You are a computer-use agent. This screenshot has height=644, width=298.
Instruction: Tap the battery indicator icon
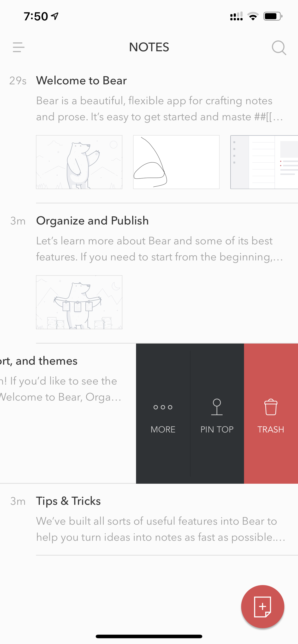(x=273, y=16)
